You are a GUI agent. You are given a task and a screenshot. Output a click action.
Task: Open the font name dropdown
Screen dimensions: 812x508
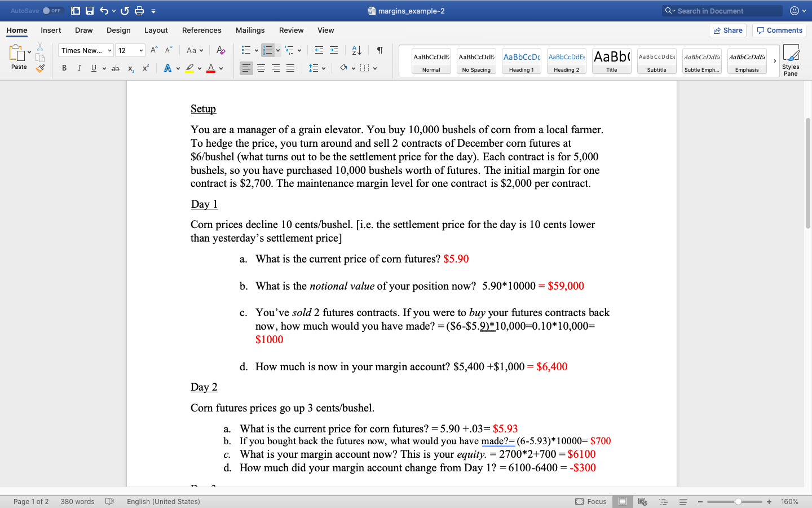(85, 50)
